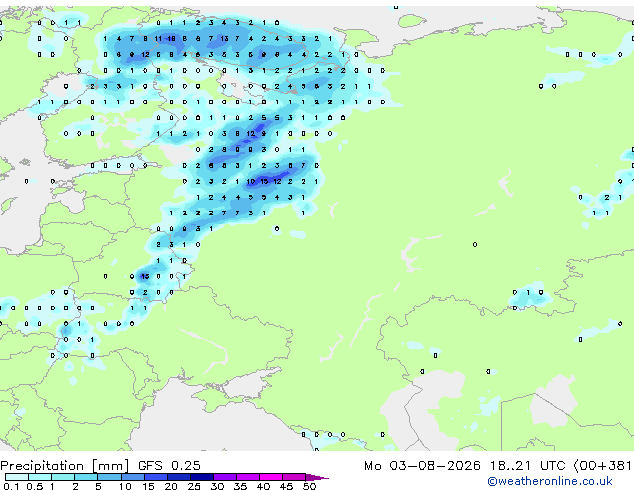Click the above-50 arrow tip of legend
Screen dimensions: 634x490
(317, 477)
